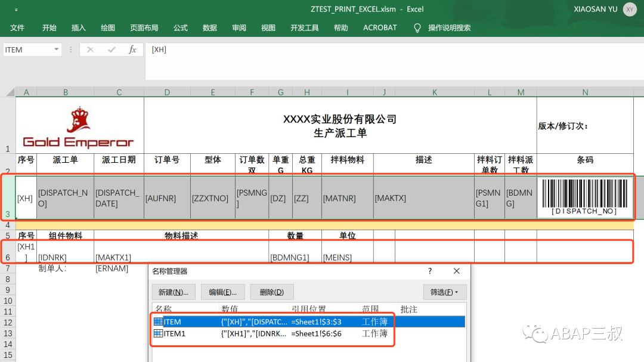Open the 绘图 ribbon tab
The image size is (644, 362).
107,28
